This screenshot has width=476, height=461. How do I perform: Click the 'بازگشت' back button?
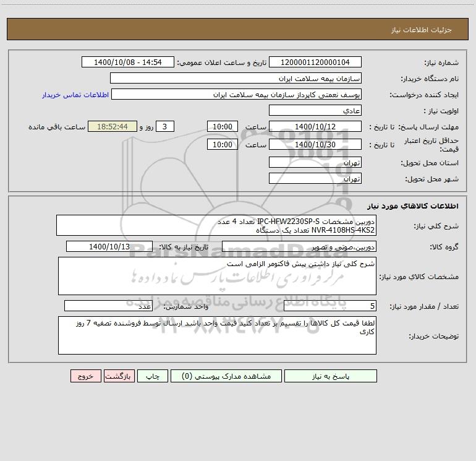pos(119,376)
